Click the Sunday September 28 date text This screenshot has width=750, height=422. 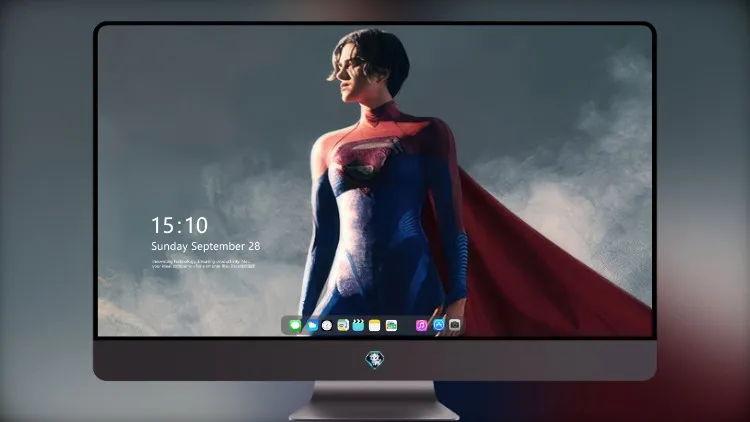coord(206,246)
